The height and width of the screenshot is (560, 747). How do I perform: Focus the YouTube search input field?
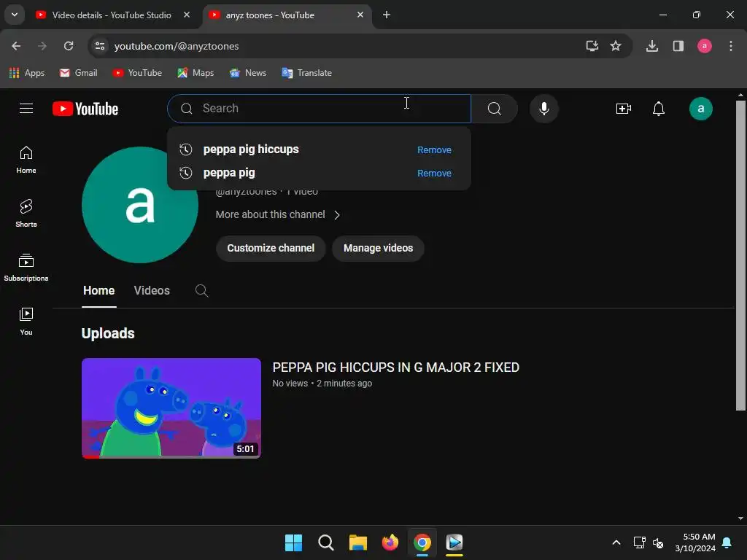coord(320,109)
